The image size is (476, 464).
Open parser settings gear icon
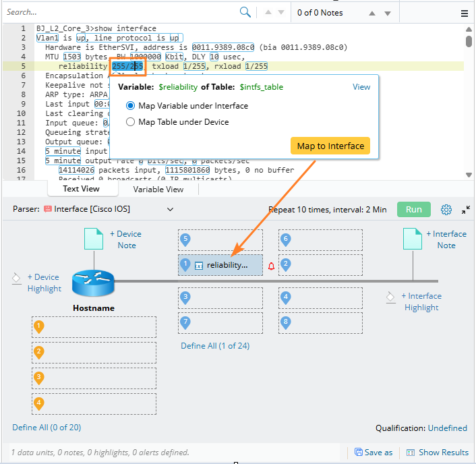[446, 210]
